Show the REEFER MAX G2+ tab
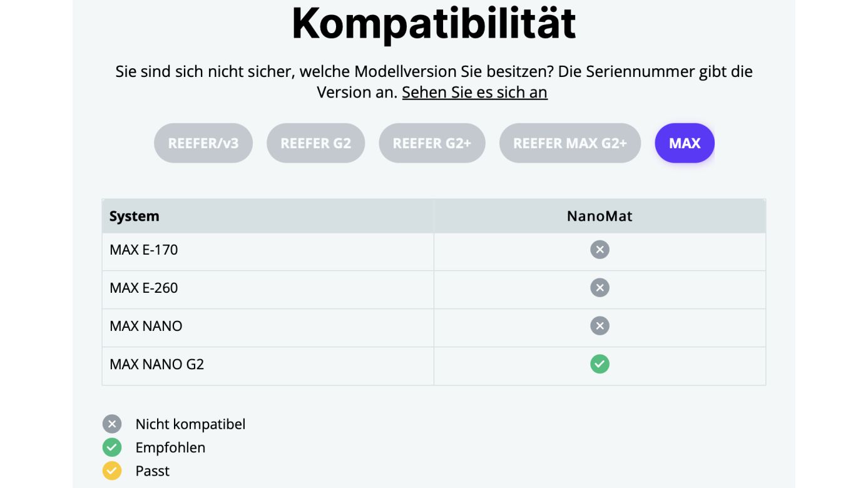 click(569, 143)
